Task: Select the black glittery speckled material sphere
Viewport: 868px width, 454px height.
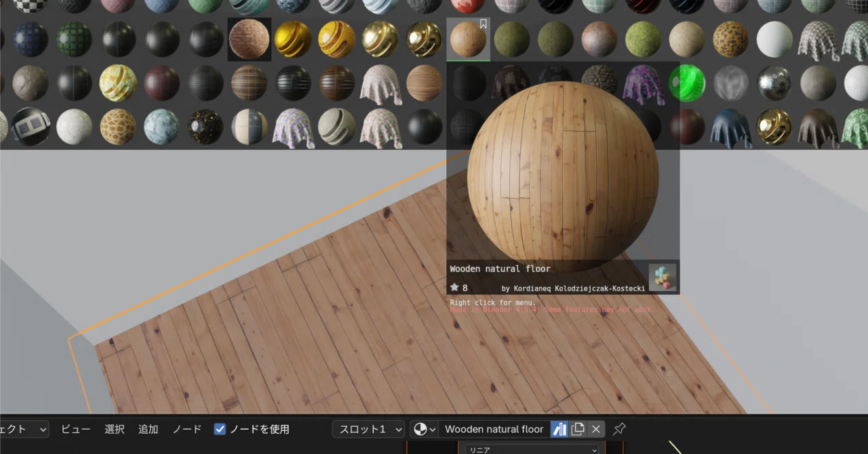Action: 205,127
